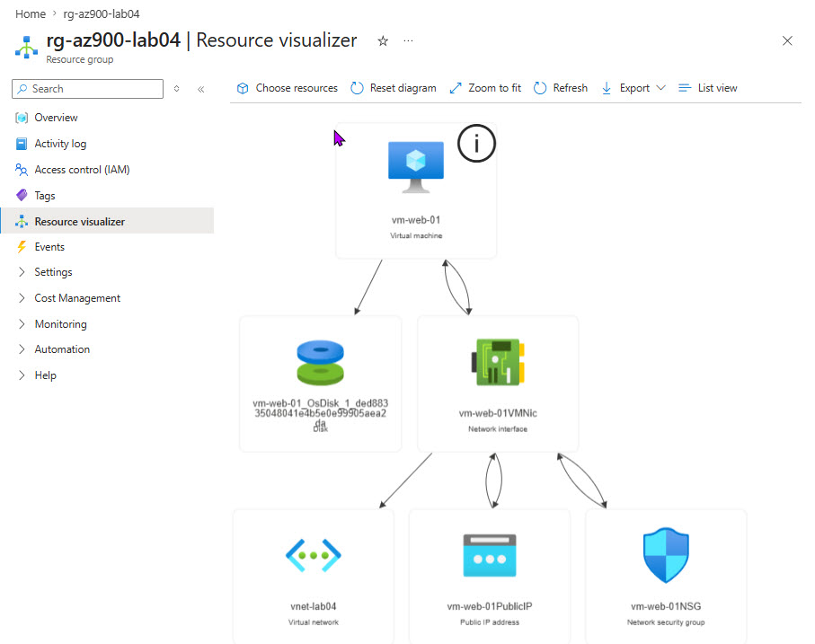Click the Virtual machine caption
The height and width of the screenshot is (644, 815).
point(416,236)
